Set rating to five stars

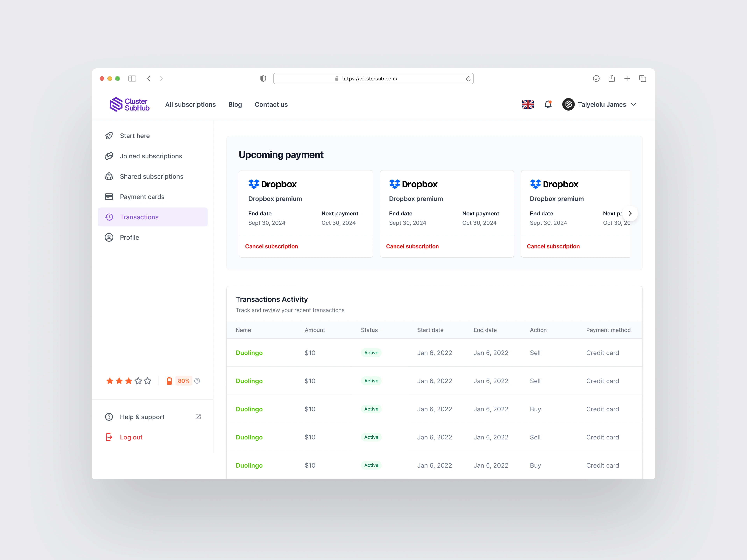148,381
